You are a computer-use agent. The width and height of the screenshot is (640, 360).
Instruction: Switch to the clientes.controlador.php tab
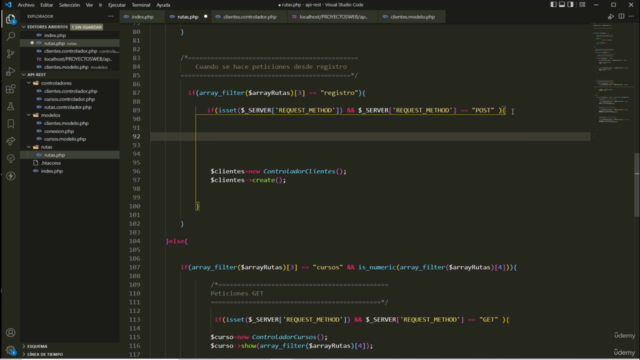tap(250, 17)
